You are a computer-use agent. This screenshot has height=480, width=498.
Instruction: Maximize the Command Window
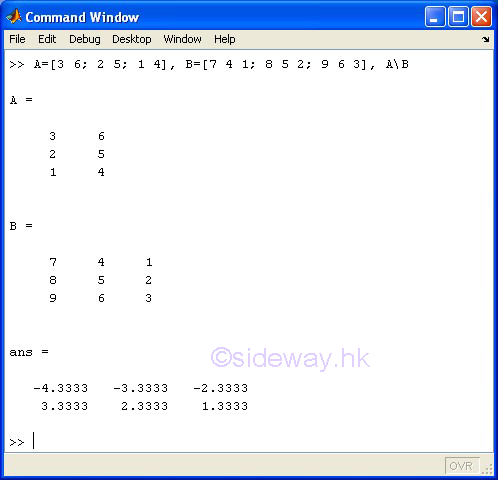458,16
